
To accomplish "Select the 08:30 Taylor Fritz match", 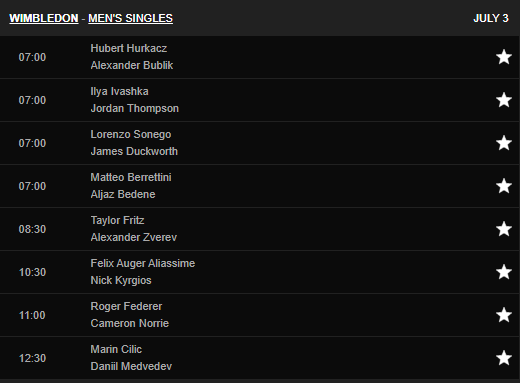I will click(260, 229).
